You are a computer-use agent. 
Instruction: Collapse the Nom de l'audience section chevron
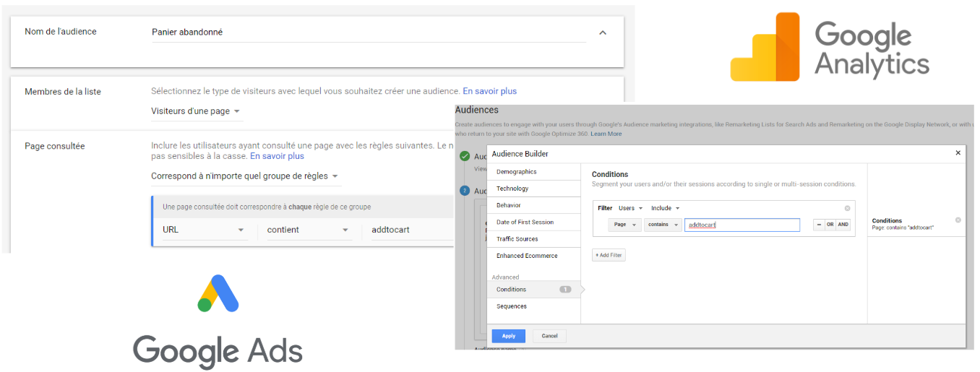click(603, 33)
